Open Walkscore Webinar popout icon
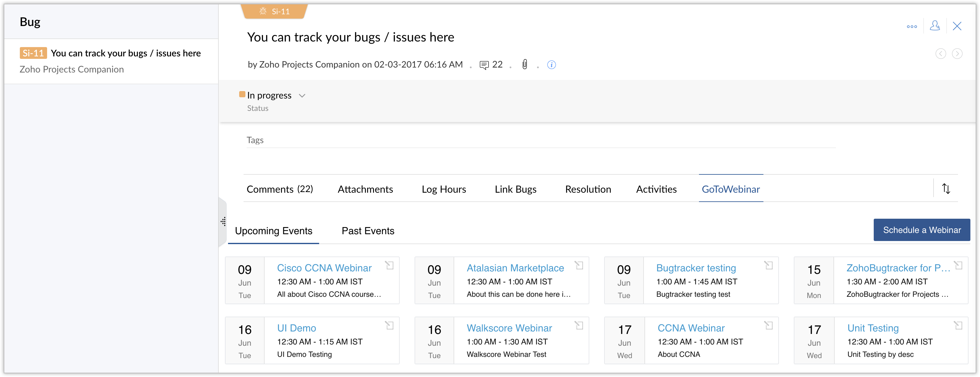The width and height of the screenshot is (980, 377). click(579, 325)
